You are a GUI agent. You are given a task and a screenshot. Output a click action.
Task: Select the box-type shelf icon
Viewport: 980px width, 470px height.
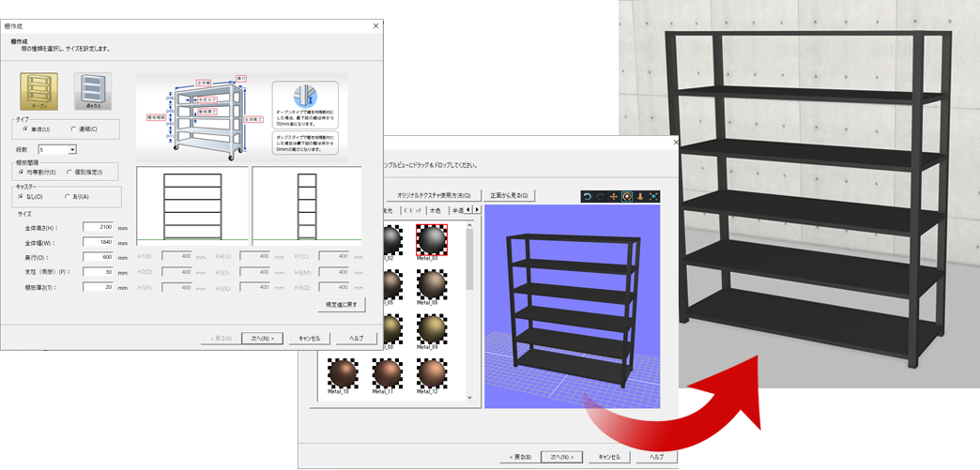pos(92,92)
